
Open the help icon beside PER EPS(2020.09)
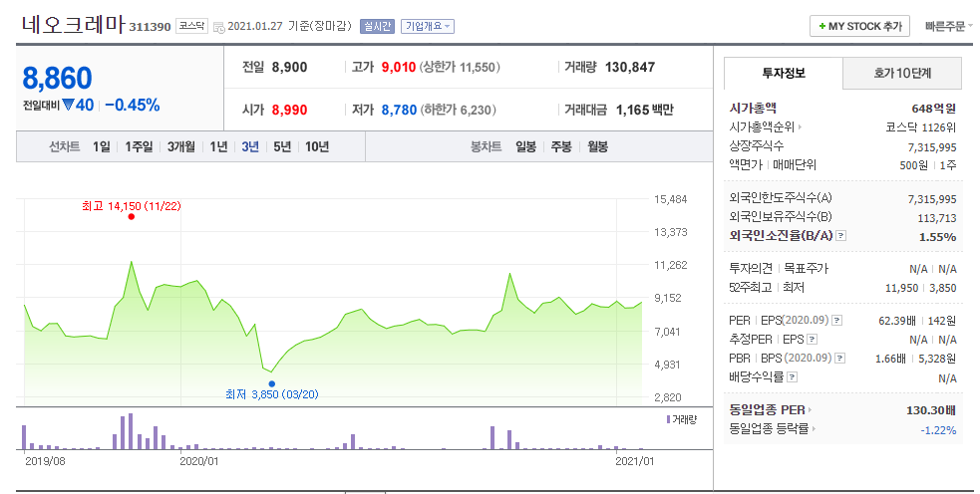pyautogui.click(x=836, y=320)
